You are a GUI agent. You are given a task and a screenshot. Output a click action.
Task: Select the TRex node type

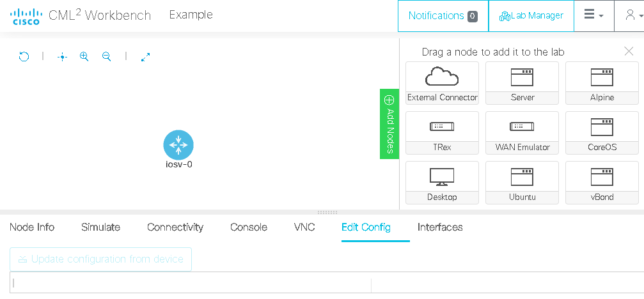pos(442,132)
